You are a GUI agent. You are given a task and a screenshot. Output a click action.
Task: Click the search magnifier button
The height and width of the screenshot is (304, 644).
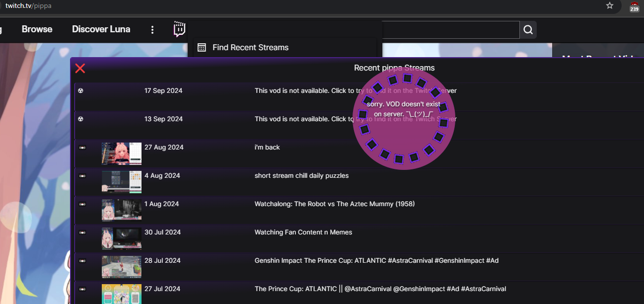click(x=528, y=30)
